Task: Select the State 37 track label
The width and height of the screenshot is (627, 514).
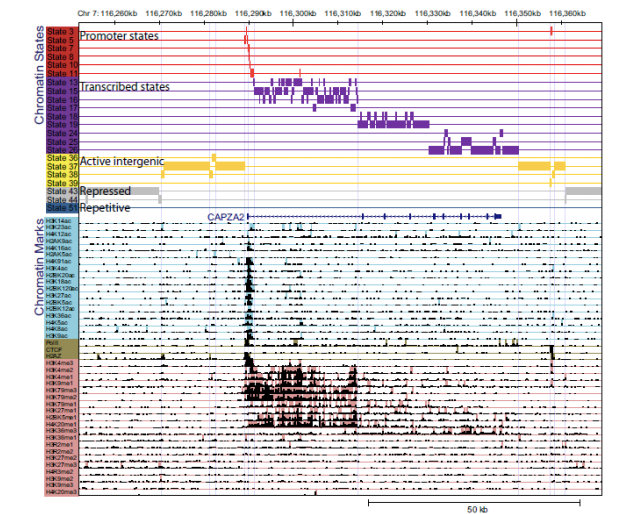Action: [x=62, y=166]
